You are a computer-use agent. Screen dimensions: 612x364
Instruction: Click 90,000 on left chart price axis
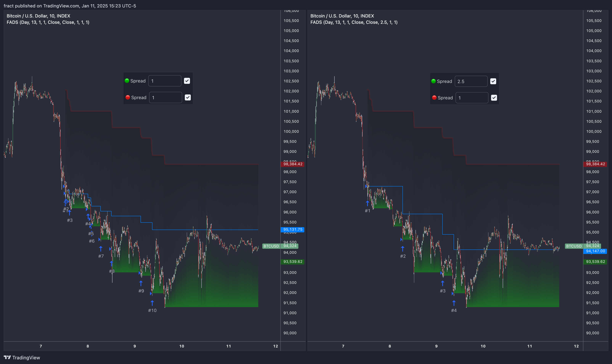(290, 333)
